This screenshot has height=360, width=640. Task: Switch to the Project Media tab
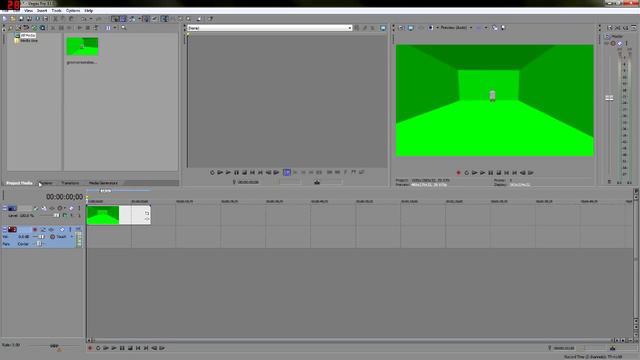pos(19,183)
